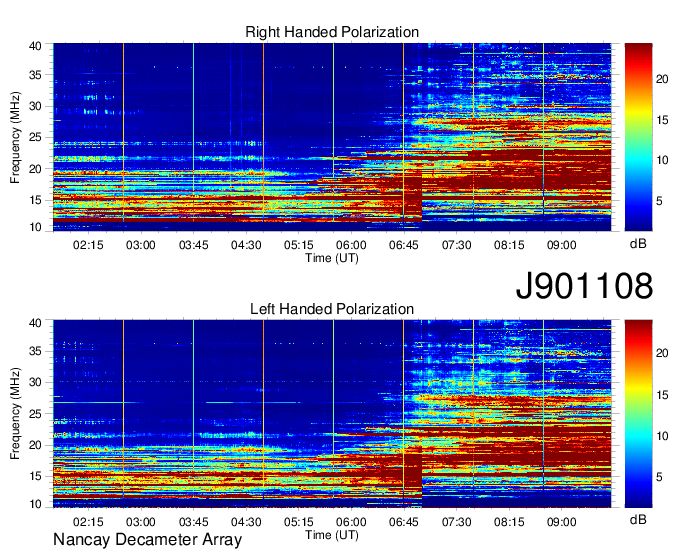Click the Right Handed Polarization spectrogram image
The height and width of the screenshot is (552, 680).
pos(332,137)
